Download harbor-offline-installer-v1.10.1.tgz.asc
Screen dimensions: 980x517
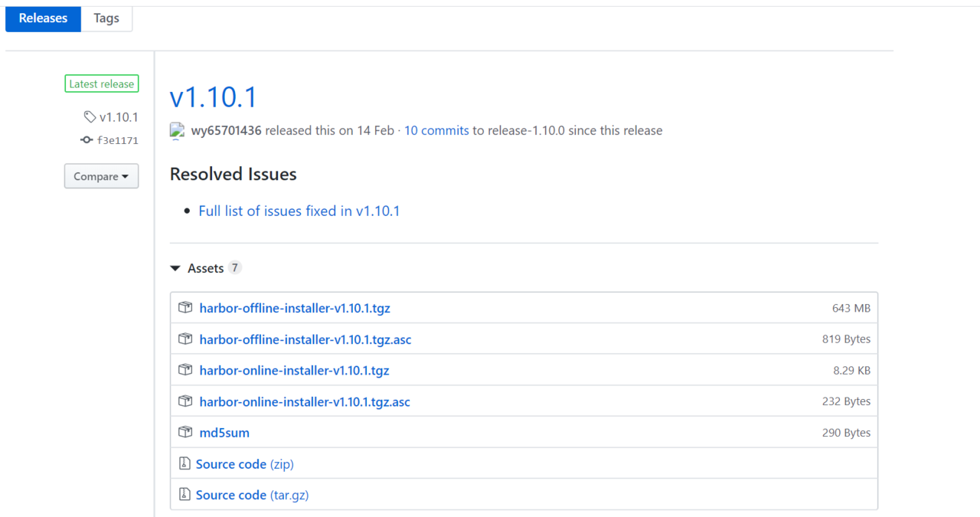[305, 339]
